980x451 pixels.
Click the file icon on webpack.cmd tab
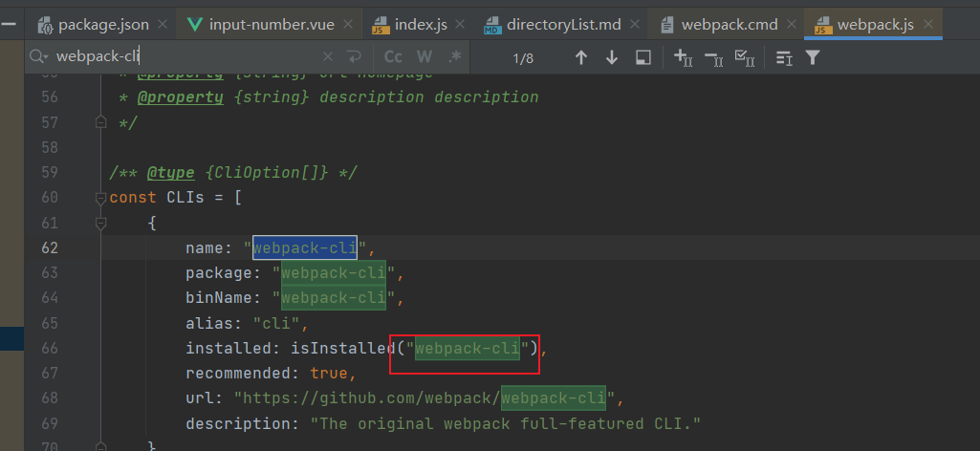point(668,26)
